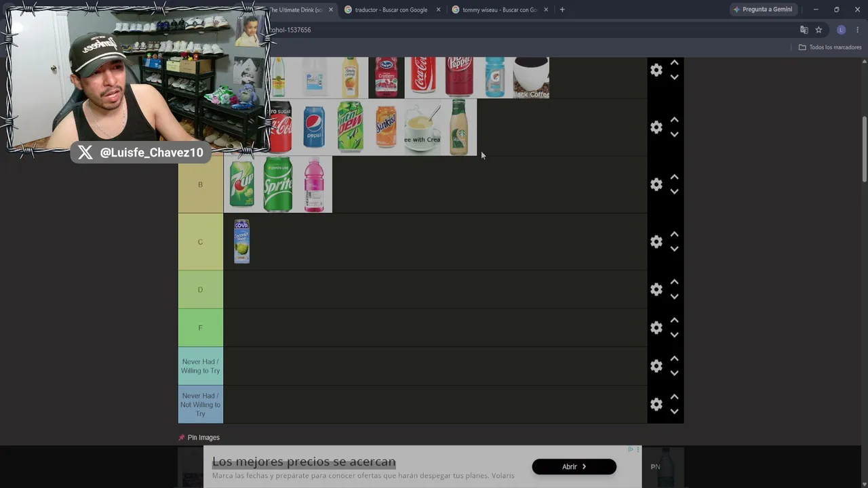
Task: Open gear for Never Had / Not Willing row
Action: coord(656,404)
